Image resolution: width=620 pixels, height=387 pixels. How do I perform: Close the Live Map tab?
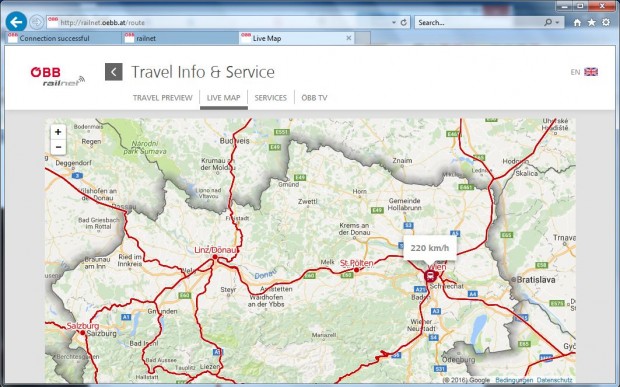tap(349, 38)
